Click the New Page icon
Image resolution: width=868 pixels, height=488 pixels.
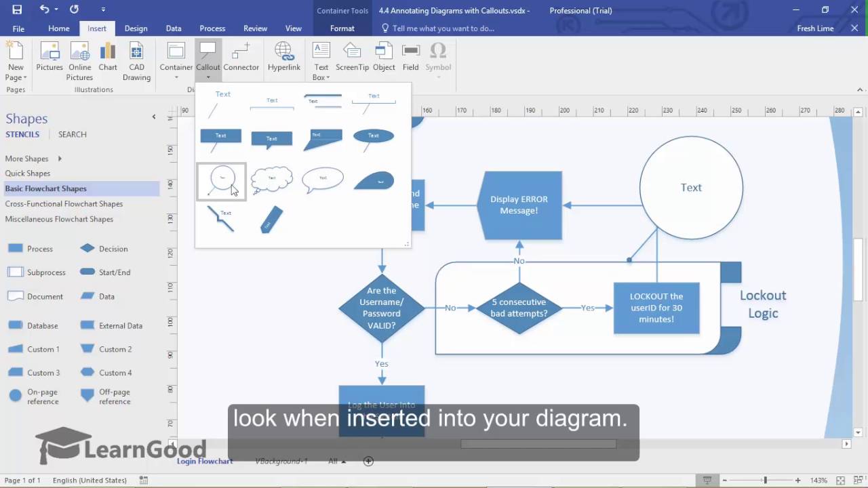[x=16, y=61]
